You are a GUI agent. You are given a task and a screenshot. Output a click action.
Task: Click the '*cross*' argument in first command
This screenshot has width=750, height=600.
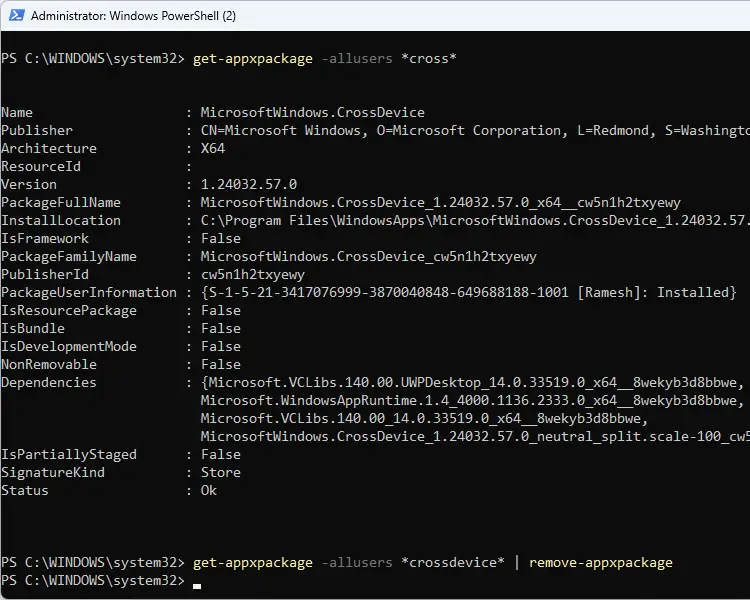point(429,58)
